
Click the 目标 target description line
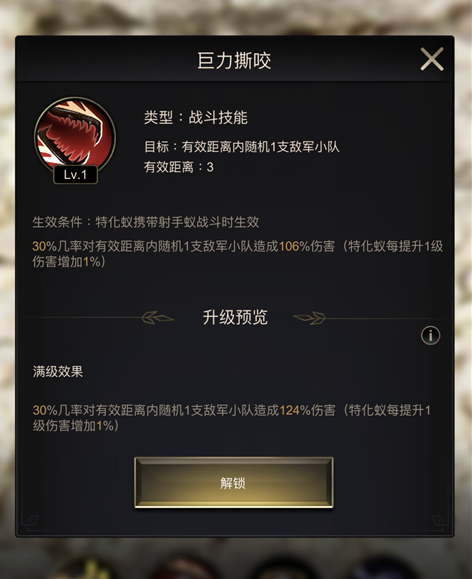[x=242, y=147]
